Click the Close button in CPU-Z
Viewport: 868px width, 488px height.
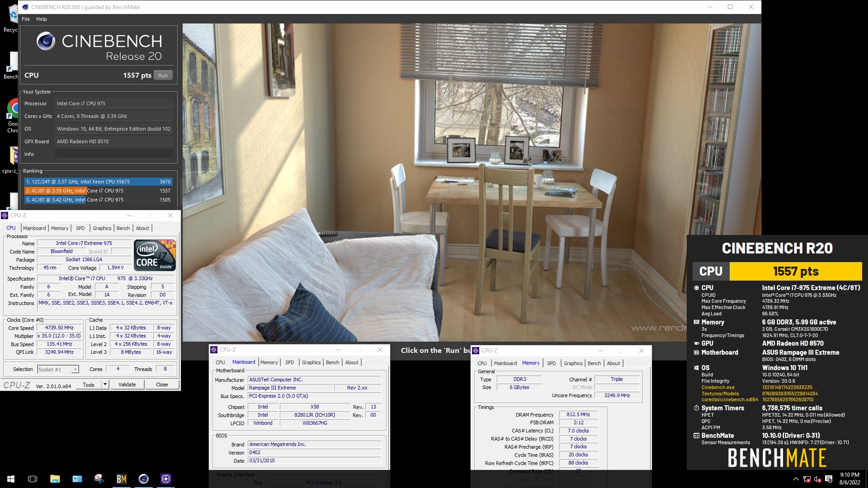[x=162, y=385]
